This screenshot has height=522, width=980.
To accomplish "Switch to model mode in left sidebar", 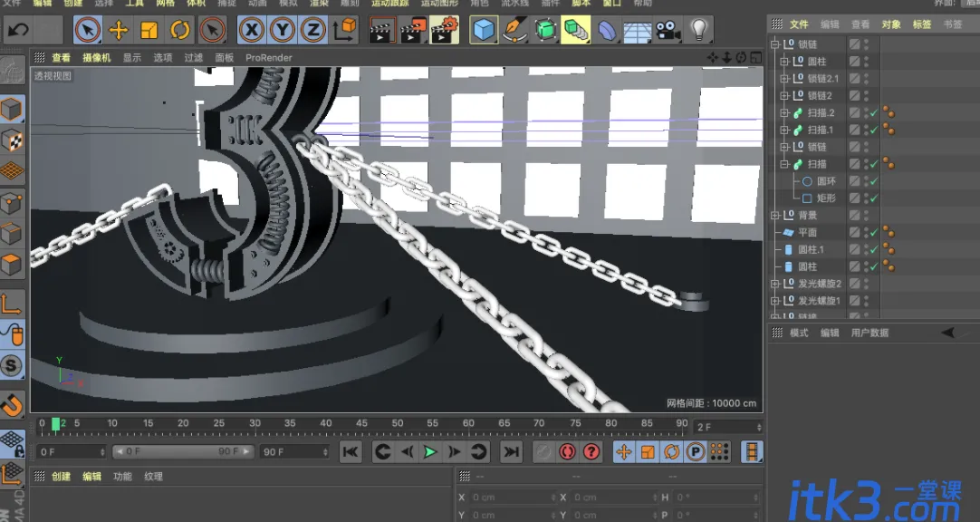I will pos(12,110).
